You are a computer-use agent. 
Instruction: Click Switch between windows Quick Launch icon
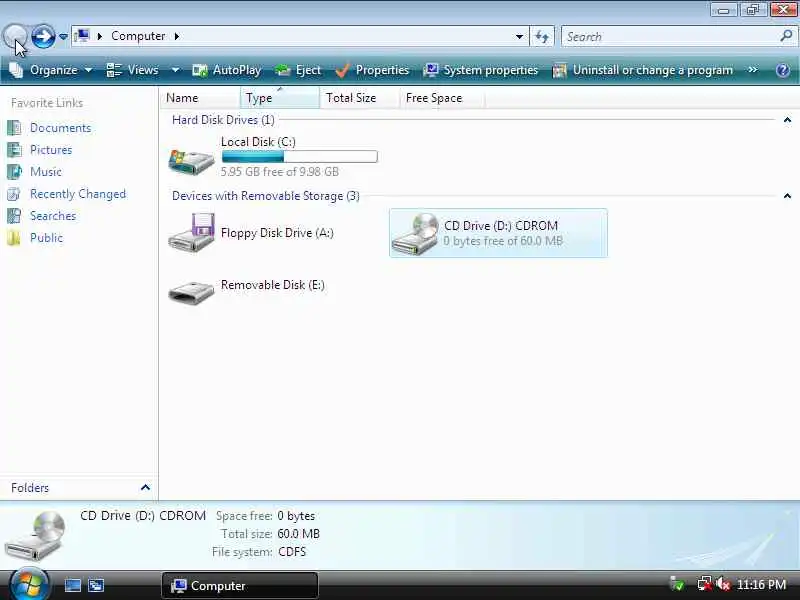tap(96, 585)
